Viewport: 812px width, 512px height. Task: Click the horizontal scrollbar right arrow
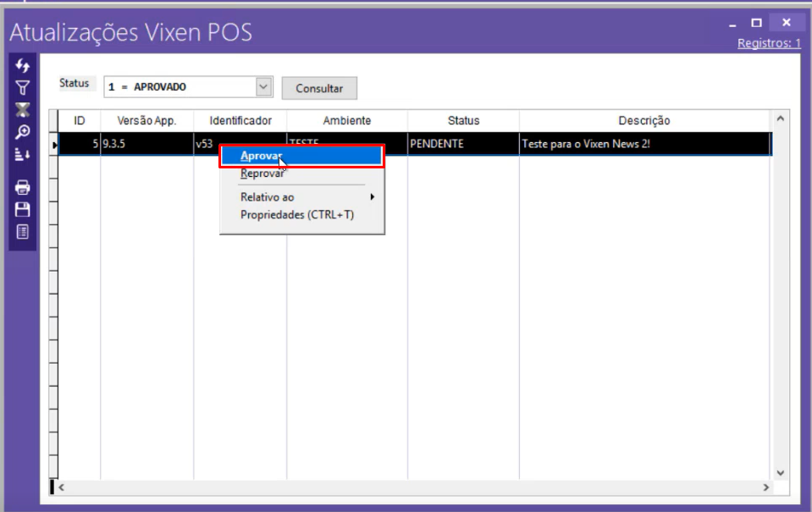[x=765, y=487]
